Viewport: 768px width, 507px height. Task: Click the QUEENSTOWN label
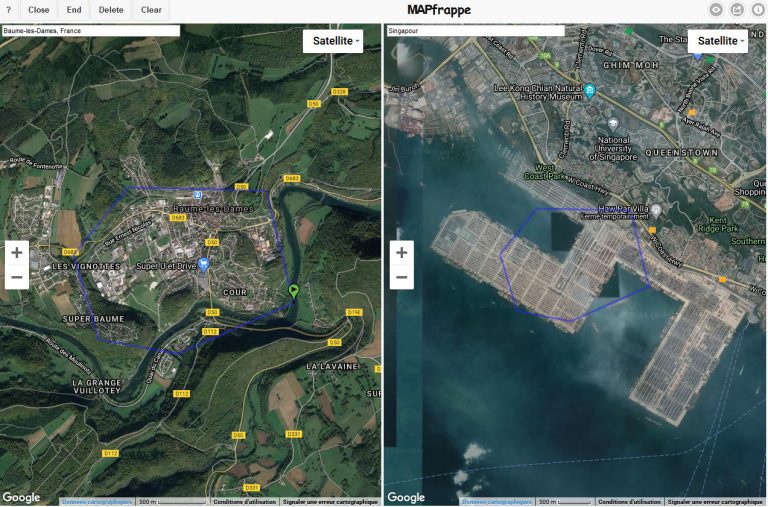[681, 153]
